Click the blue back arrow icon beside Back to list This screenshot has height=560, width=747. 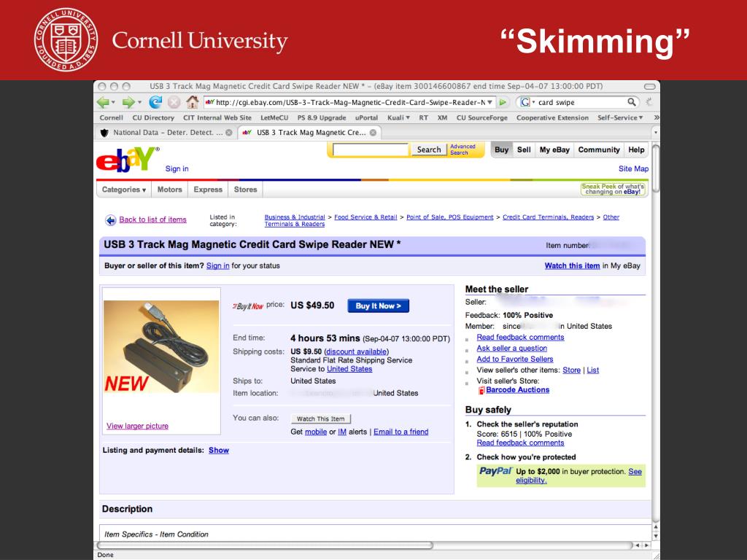[111, 220]
